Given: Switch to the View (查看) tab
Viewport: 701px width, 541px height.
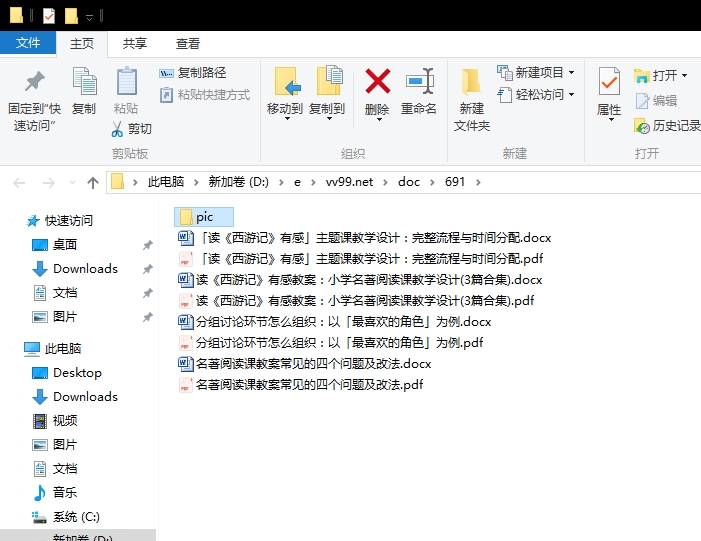Looking at the screenshot, I should click(x=187, y=44).
